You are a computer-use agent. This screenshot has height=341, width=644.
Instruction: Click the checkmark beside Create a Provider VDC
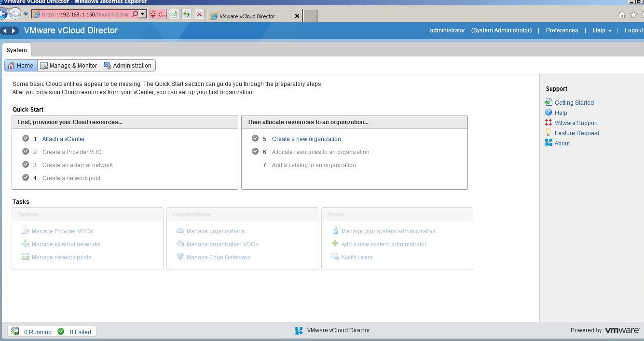tap(26, 151)
